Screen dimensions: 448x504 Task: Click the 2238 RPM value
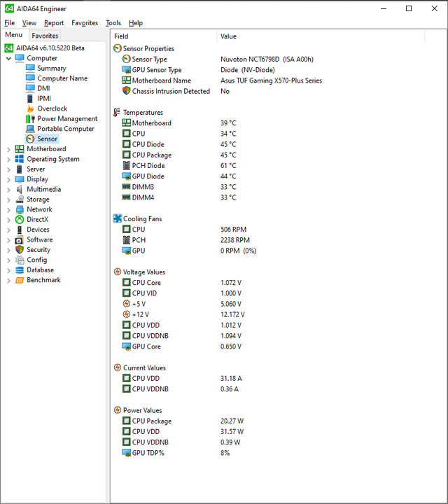click(x=235, y=240)
